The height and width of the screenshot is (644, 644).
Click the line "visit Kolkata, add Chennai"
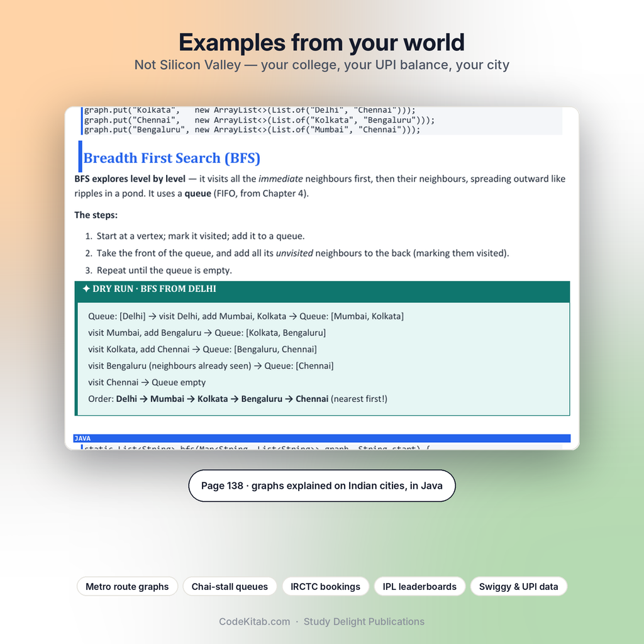pos(203,349)
